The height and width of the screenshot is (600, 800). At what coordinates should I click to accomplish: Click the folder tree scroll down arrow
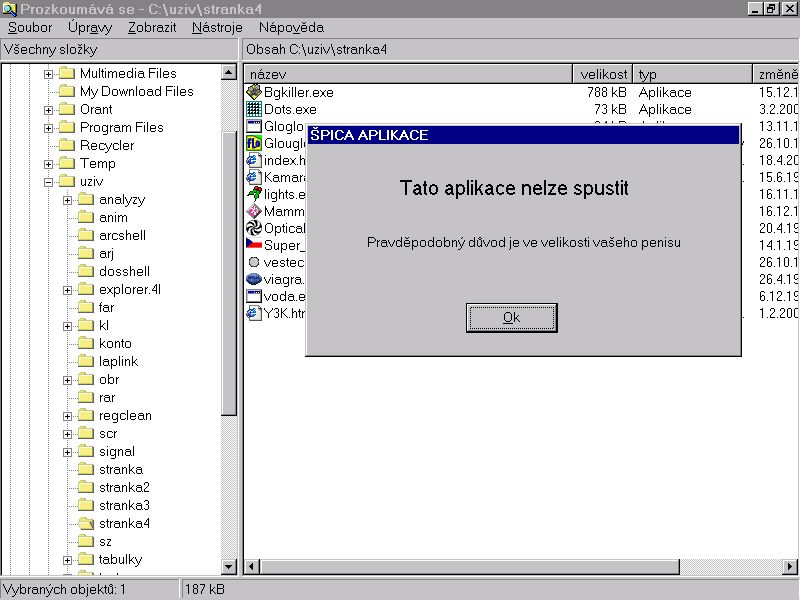tap(229, 567)
